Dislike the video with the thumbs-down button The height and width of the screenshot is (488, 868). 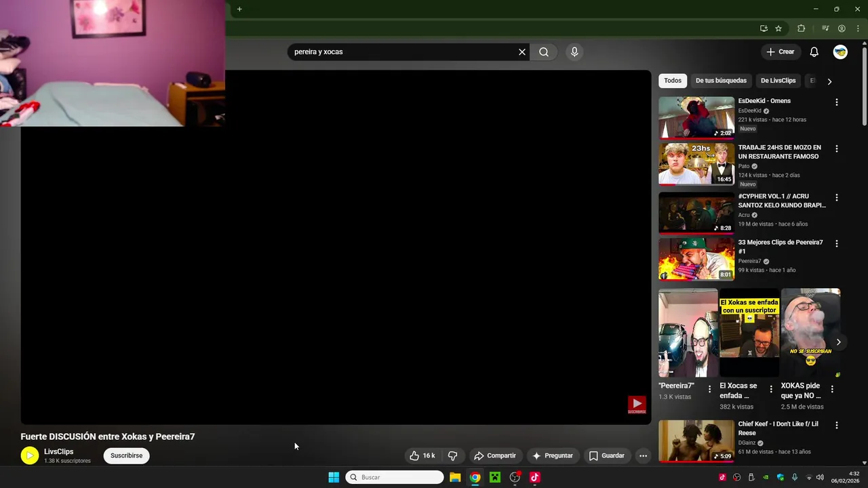(453, 455)
